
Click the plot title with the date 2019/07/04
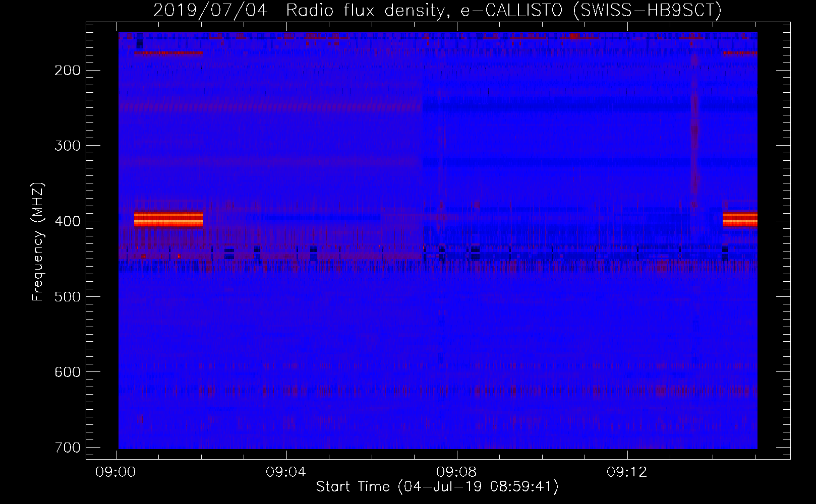coord(437,10)
